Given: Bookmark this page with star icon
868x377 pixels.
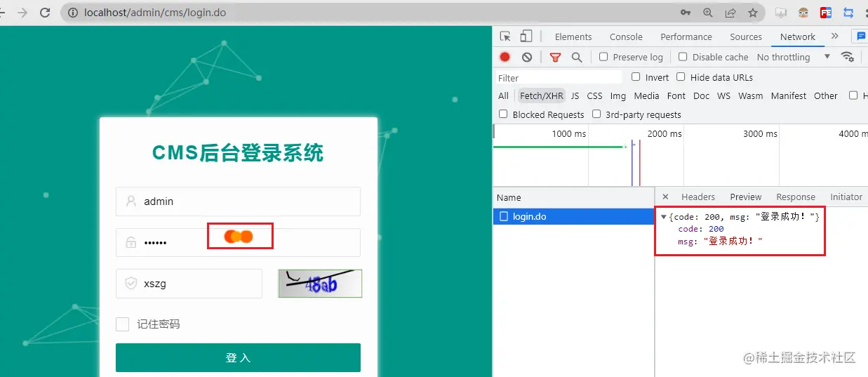Looking at the screenshot, I should click(753, 13).
